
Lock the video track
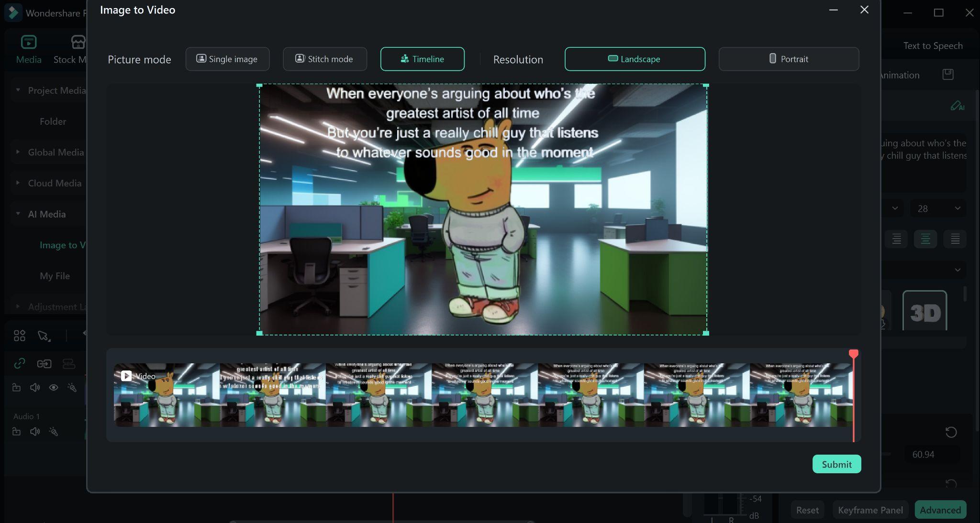(x=16, y=387)
